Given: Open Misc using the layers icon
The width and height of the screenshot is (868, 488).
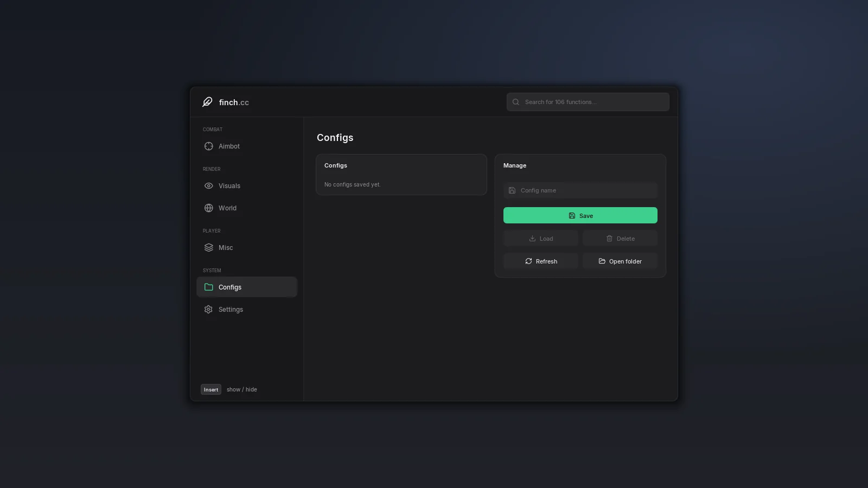Looking at the screenshot, I should point(208,248).
